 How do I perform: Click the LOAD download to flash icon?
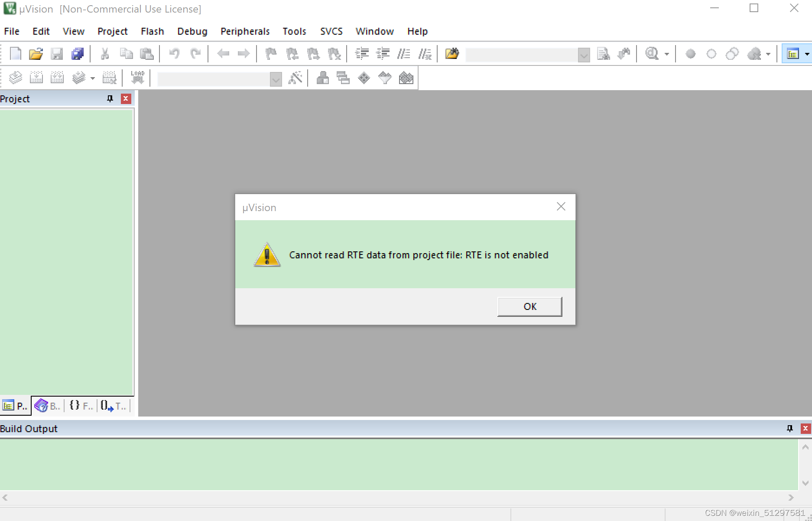tap(138, 78)
